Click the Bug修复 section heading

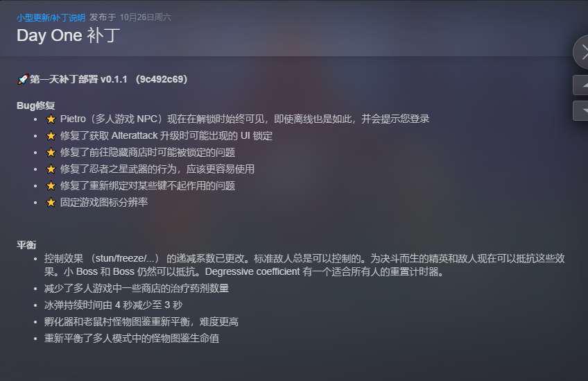(x=35, y=105)
